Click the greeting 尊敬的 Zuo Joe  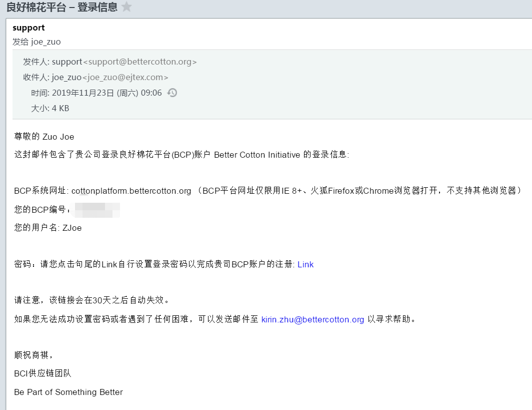(44, 137)
